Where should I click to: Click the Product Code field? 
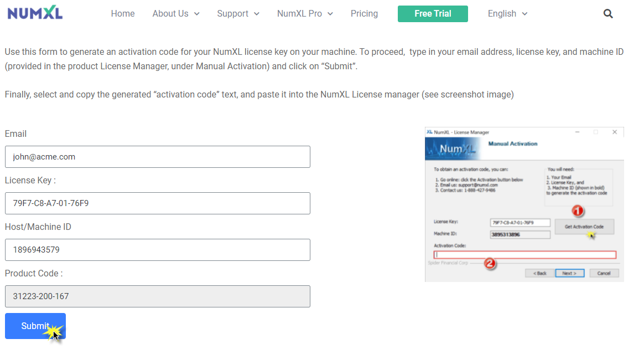(x=157, y=296)
